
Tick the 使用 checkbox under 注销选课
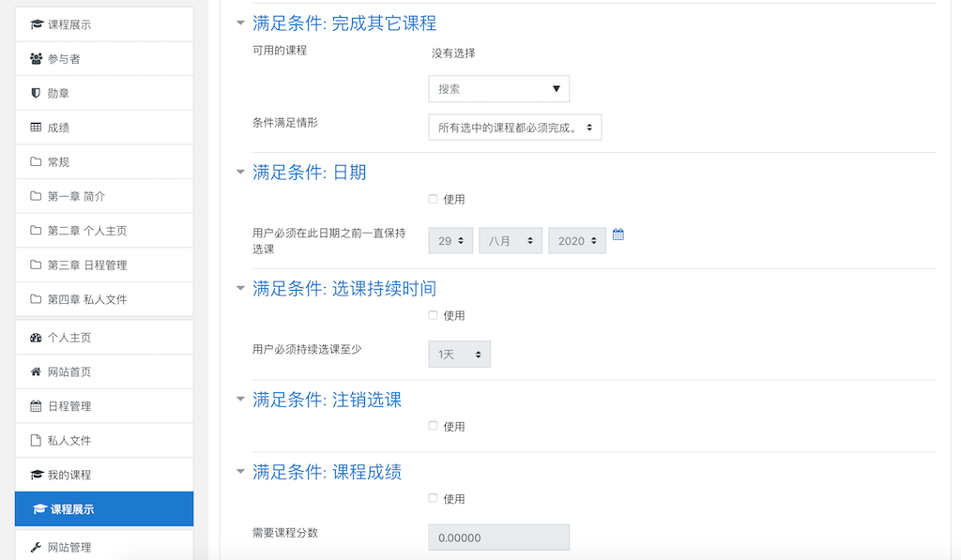[x=433, y=426]
